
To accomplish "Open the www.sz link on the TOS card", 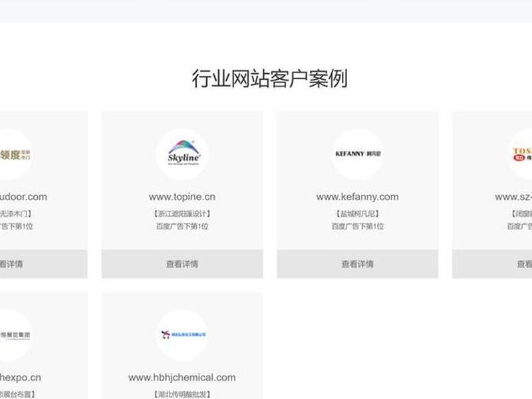I will (513, 197).
